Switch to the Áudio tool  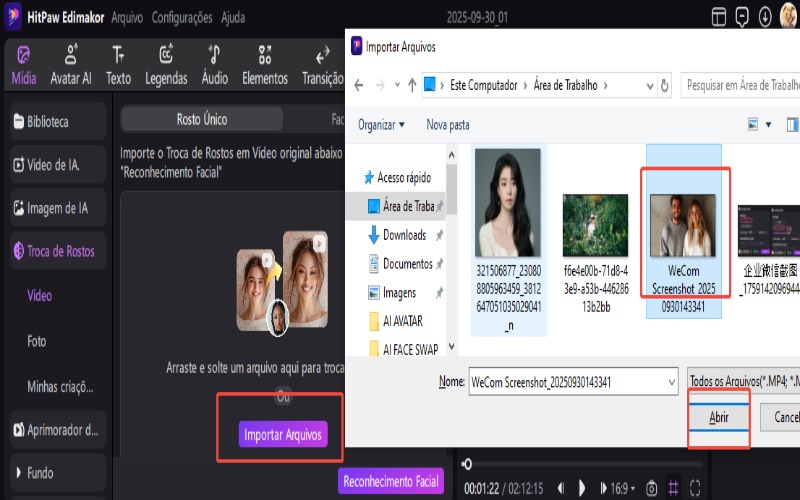[x=214, y=65]
